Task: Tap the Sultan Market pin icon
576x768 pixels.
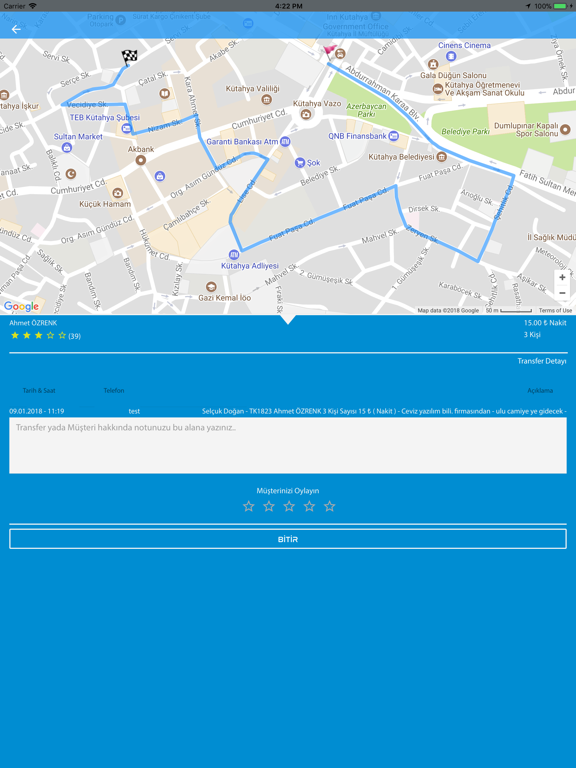Action: point(67,147)
